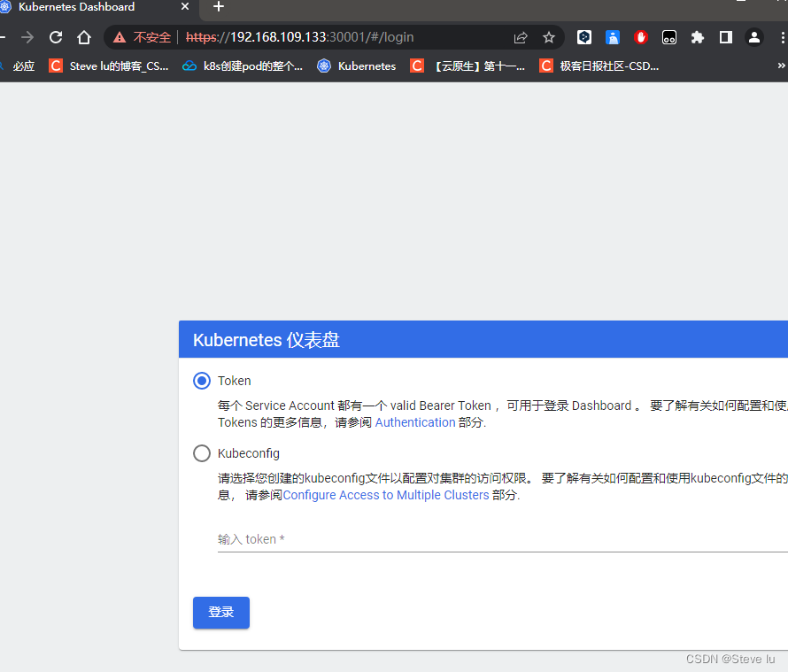Open a new tab with the plus button
The width and height of the screenshot is (788, 672).
point(219,6)
